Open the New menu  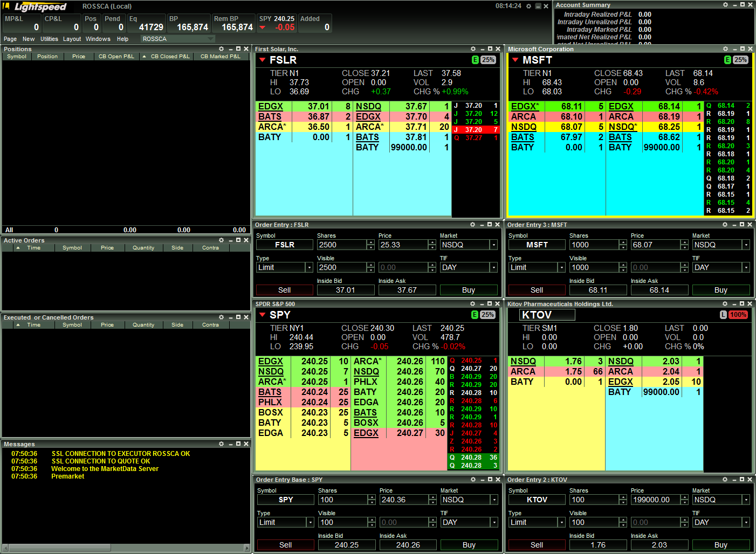click(29, 39)
